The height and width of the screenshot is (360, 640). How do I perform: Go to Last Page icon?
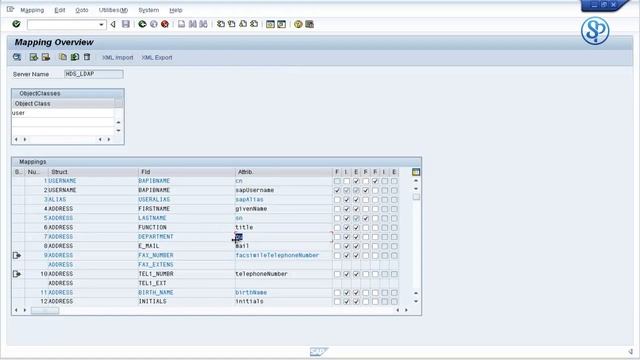click(254, 24)
